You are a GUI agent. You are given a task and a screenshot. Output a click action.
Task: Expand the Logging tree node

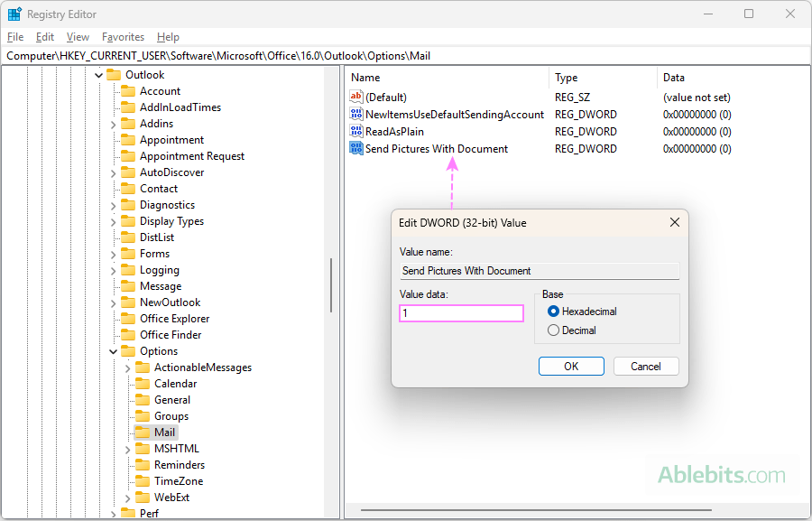(113, 271)
